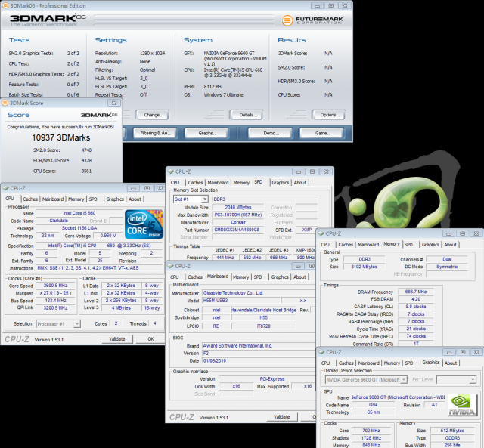Screen dimensions: 484x448
Task: Click the motherboard model H55M-USB3 field
Action: click(241, 301)
